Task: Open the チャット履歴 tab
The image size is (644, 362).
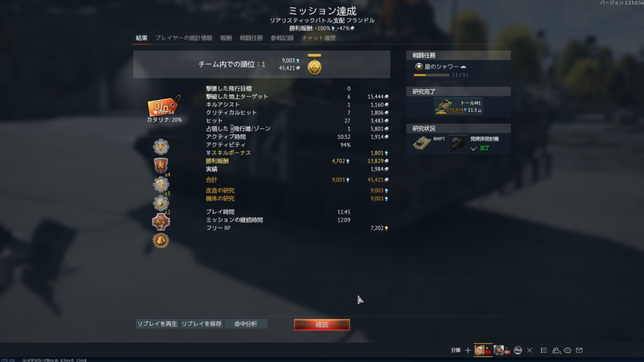Action: pyautogui.click(x=319, y=38)
